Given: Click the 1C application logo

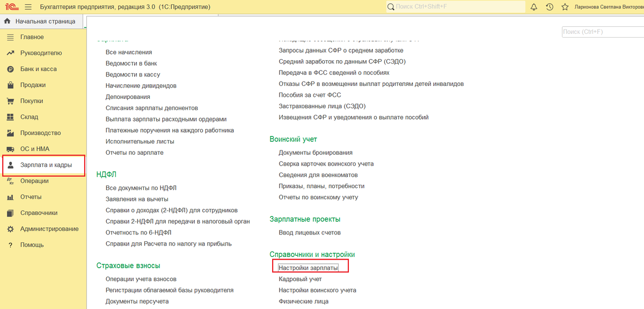Looking at the screenshot, I should click(x=11, y=7).
